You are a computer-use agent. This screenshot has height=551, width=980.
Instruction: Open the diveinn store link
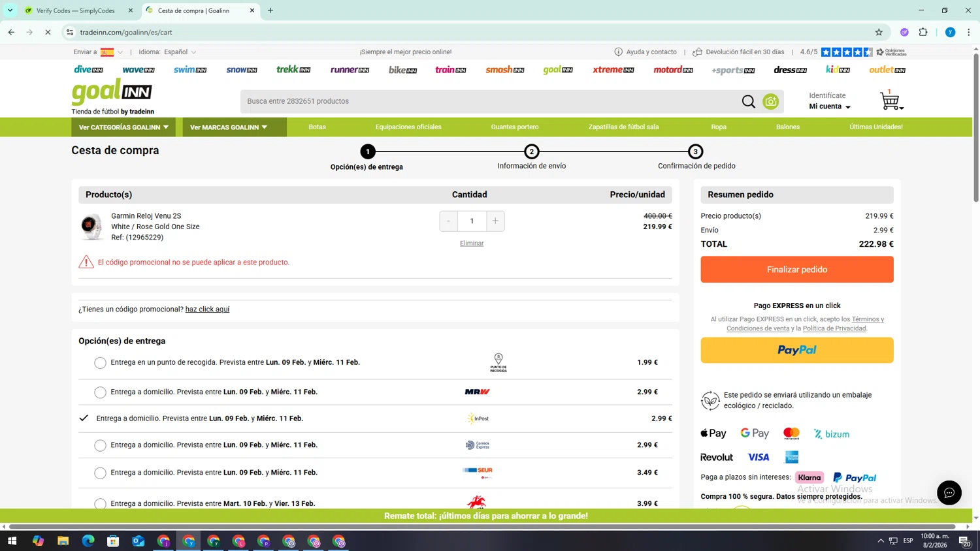(88, 69)
